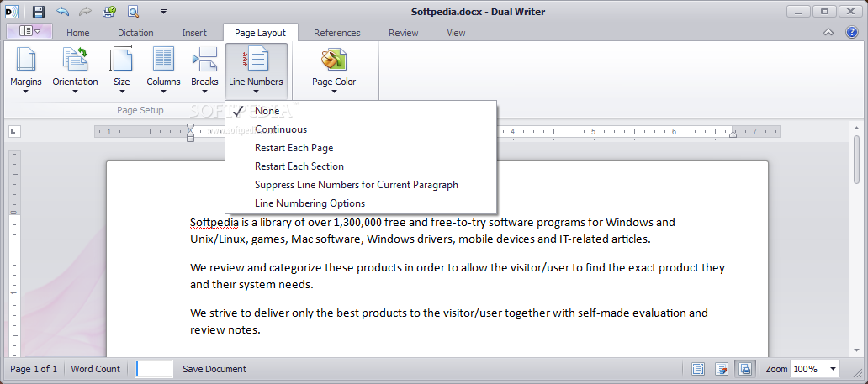Click the tab stop selector L box
Image resolution: width=868 pixels, height=384 pixels.
click(x=14, y=131)
